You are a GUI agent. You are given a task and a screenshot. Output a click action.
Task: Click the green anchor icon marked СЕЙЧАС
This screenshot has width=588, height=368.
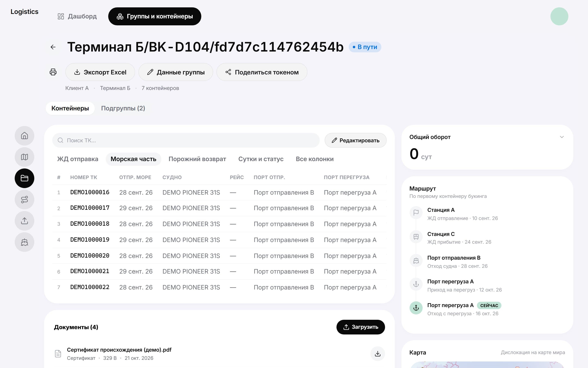pyautogui.click(x=416, y=308)
